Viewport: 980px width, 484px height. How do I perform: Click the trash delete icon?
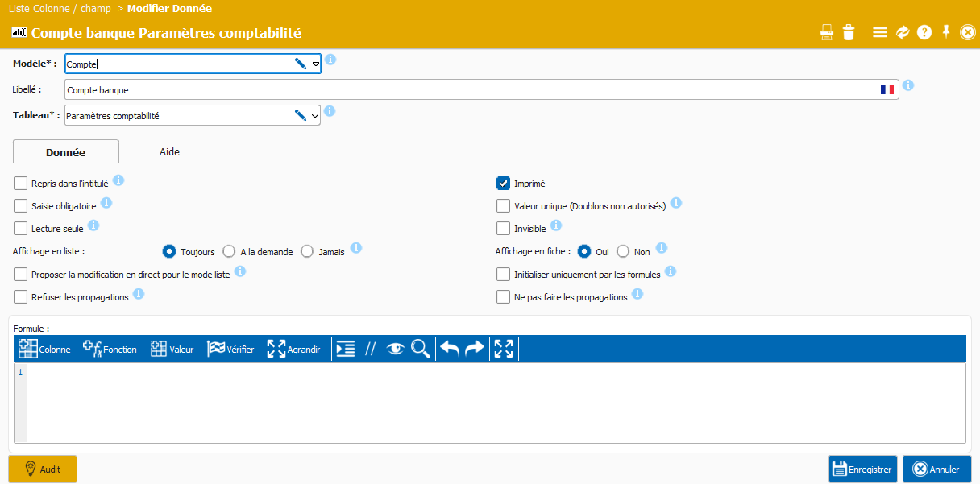[x=849, y=32]
